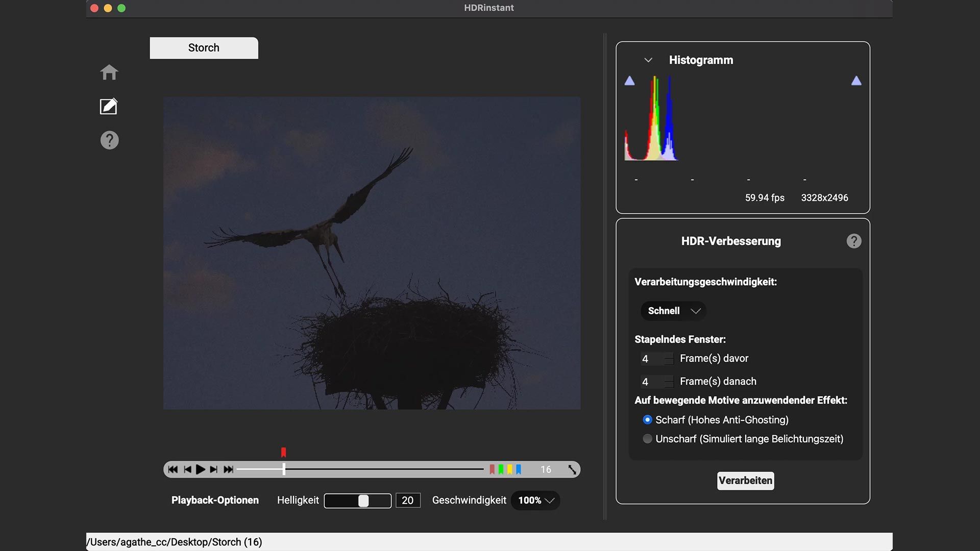The width and height of the screenshot is (980, 551).
Task: Add a green bookmark marker
Action: [x=501, y=469]
